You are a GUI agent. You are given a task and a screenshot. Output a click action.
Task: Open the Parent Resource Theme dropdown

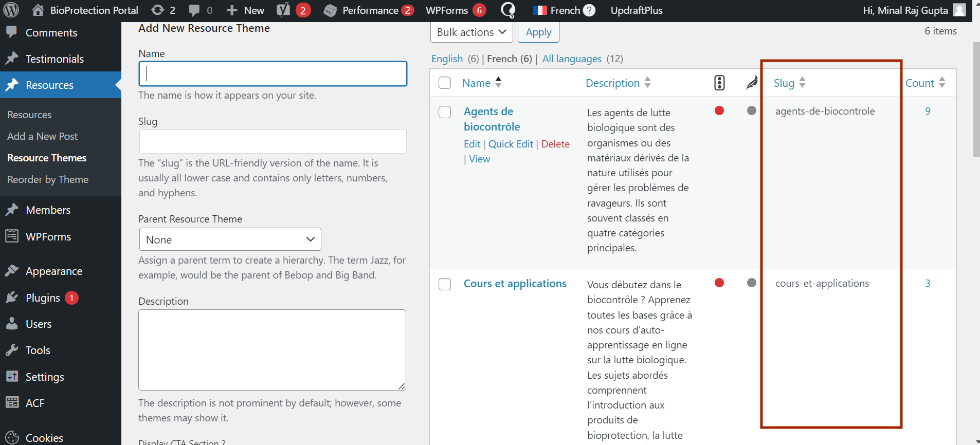pyautogui.click(x=230, y=239)
